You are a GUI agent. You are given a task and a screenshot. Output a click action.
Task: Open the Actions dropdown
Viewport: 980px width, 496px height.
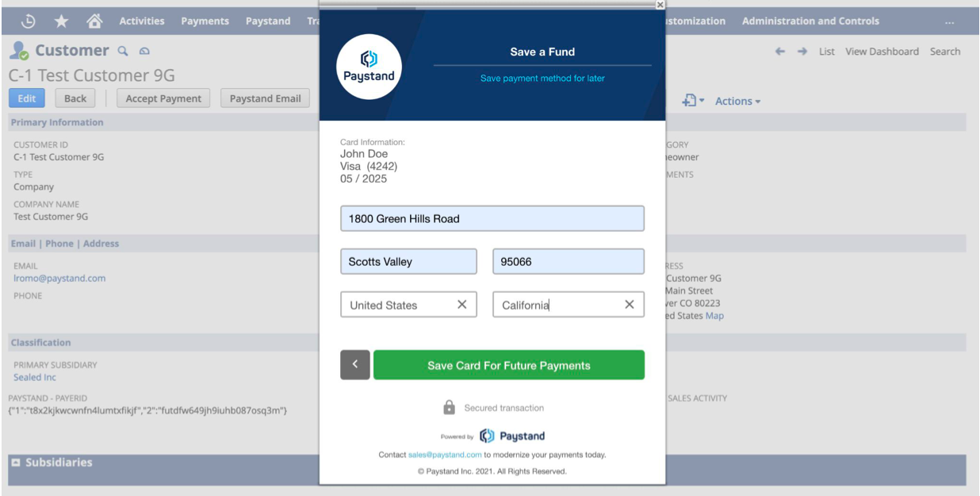click(x=737, y=101)
